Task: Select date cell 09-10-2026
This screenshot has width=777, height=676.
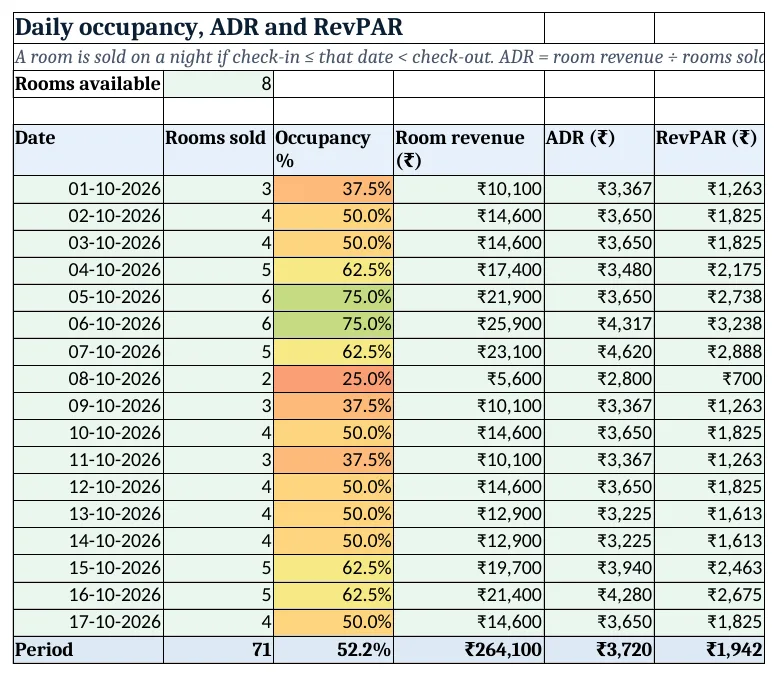Action: pyautogui.click(x=88, y=406)
